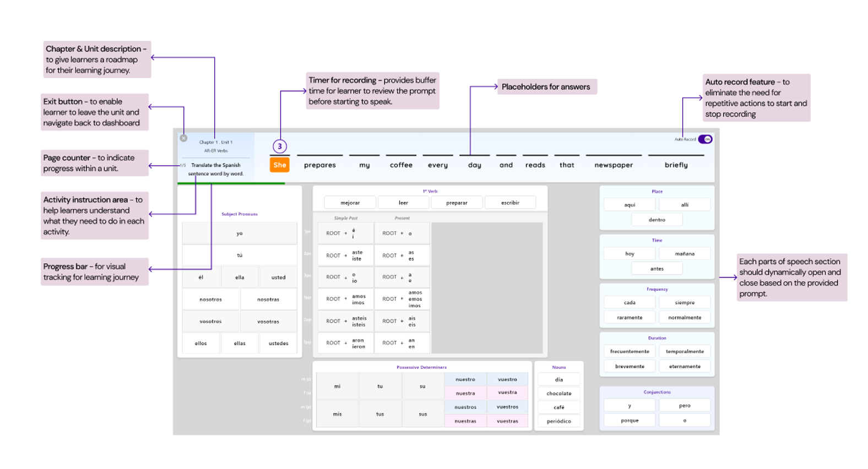Select the orange 'She' word tile
This screenshot has height=469, width=868.
280,165
